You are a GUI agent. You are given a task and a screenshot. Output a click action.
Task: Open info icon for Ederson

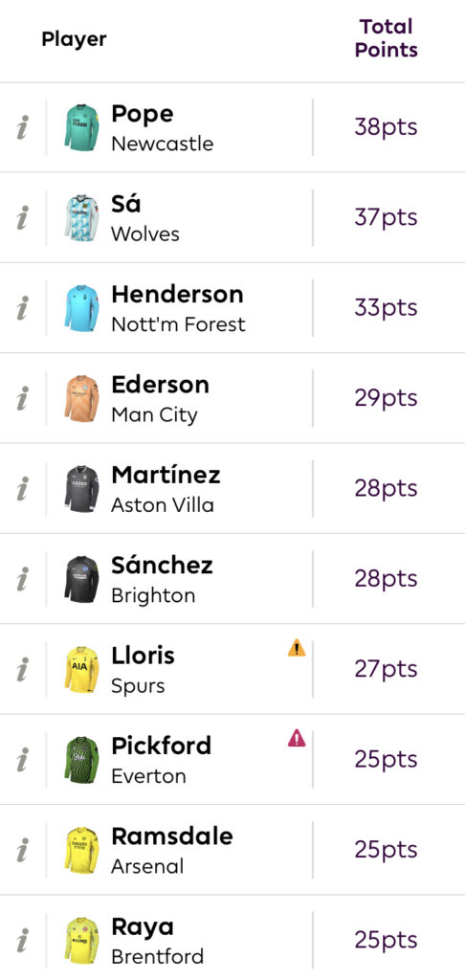click(x=23, y=398)
